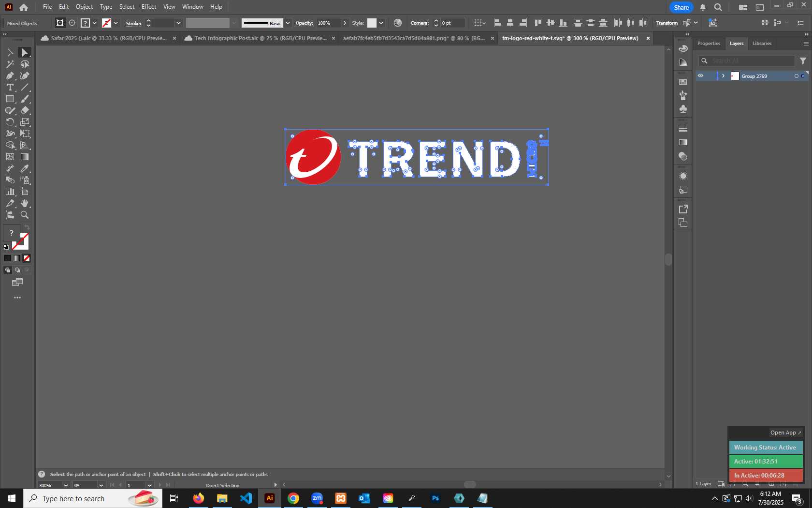The width and height of the screenshot is (812, 508).
Task: Select the Shape Builder tool
Action: (x=10, y=145)
